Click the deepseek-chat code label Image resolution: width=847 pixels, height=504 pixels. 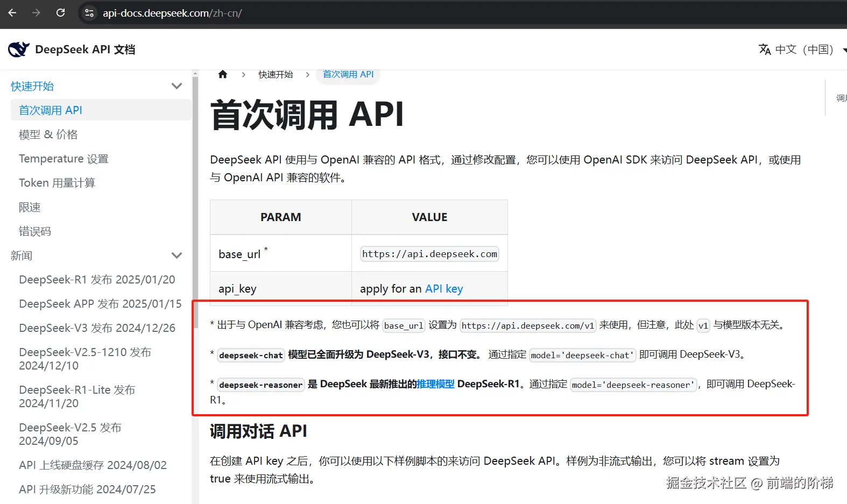pyautogui.click(x=251, y=355)
